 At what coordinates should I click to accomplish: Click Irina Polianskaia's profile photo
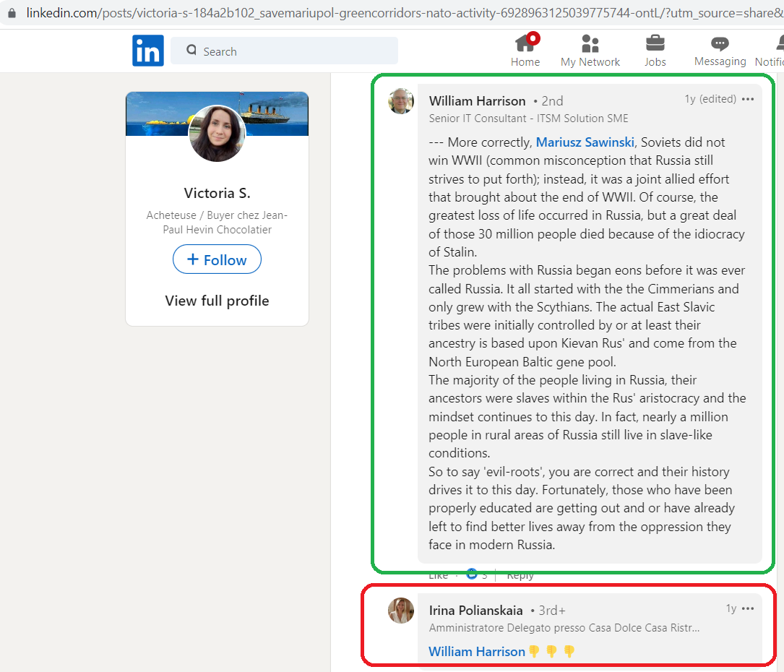pyautogui.click(x=401, y=611)
